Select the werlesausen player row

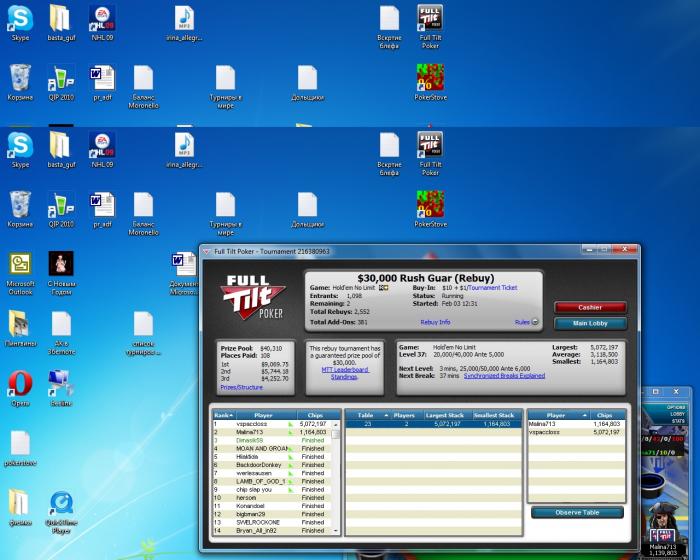click(271, 473)
